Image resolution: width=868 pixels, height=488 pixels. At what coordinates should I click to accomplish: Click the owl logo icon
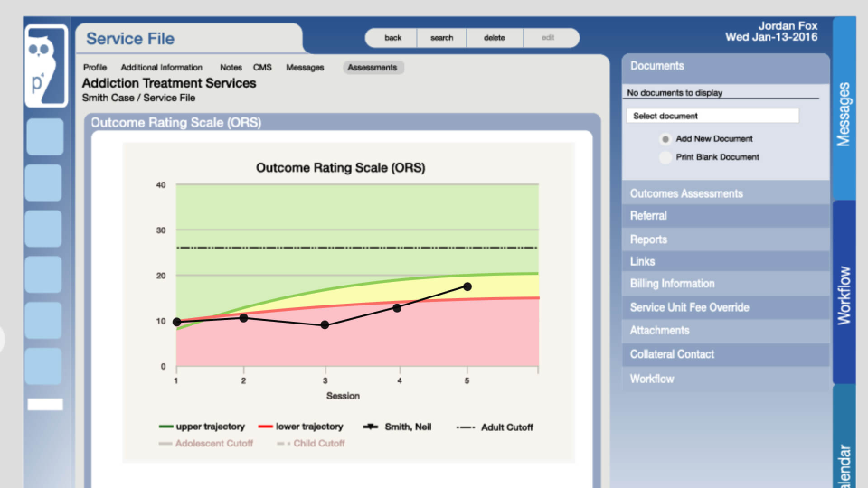click(46, 66)
